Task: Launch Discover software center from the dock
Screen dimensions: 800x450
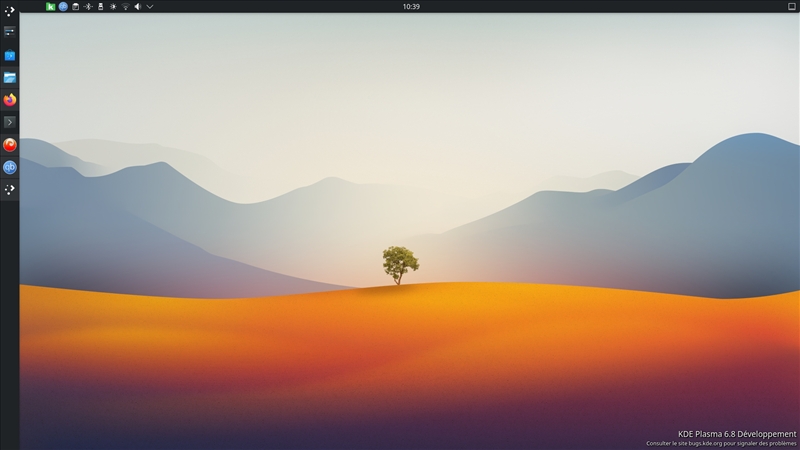Action: 10,55
